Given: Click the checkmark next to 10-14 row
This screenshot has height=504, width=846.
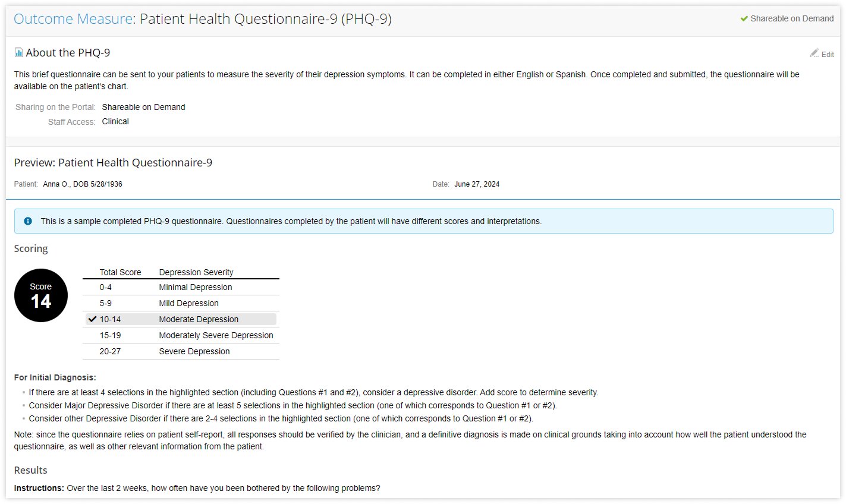Looking at the screenshot, I should click(x=92, y=319).
